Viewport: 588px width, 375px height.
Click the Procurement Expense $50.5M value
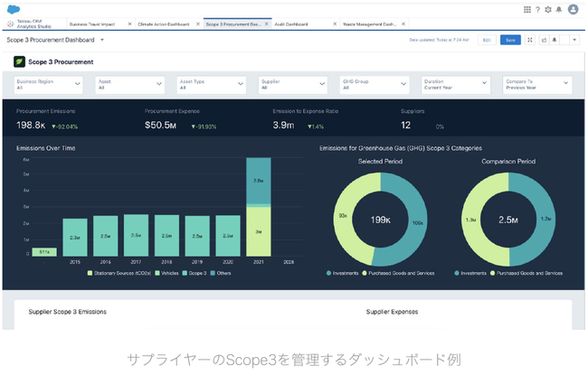pos(160,125)
